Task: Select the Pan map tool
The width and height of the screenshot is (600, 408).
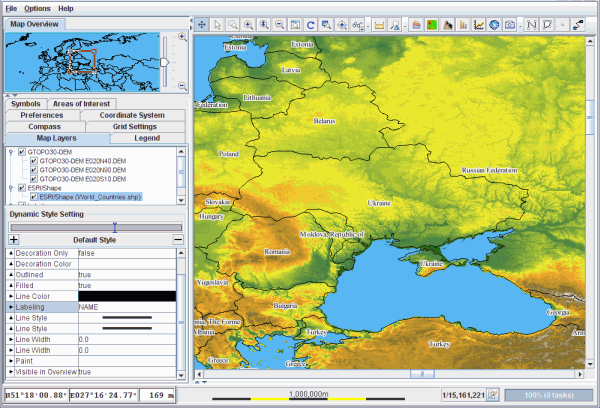Action: 203,23
